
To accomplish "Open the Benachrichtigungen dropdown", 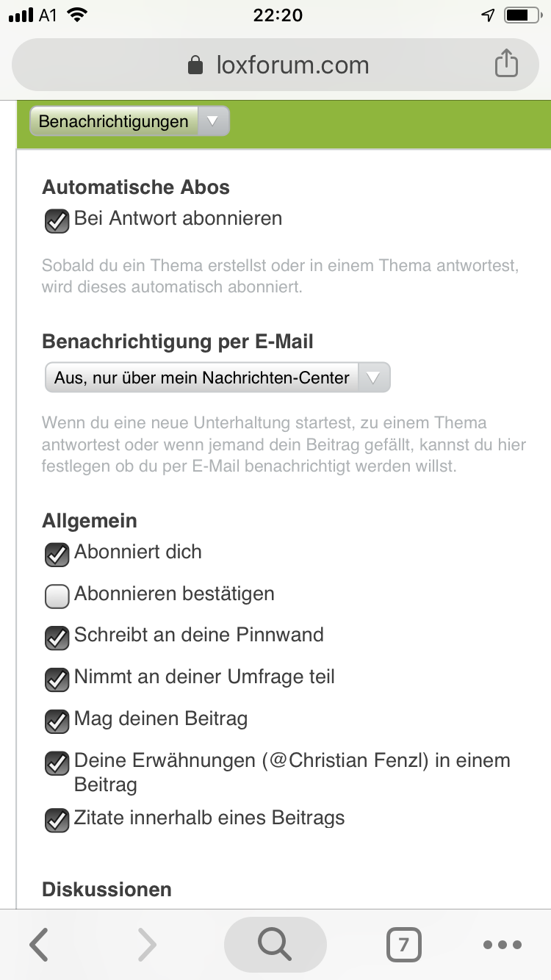I will (129, 122).
